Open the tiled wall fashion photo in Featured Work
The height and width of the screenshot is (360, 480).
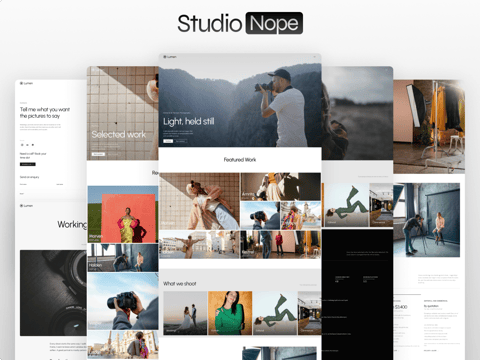(199, 201)
